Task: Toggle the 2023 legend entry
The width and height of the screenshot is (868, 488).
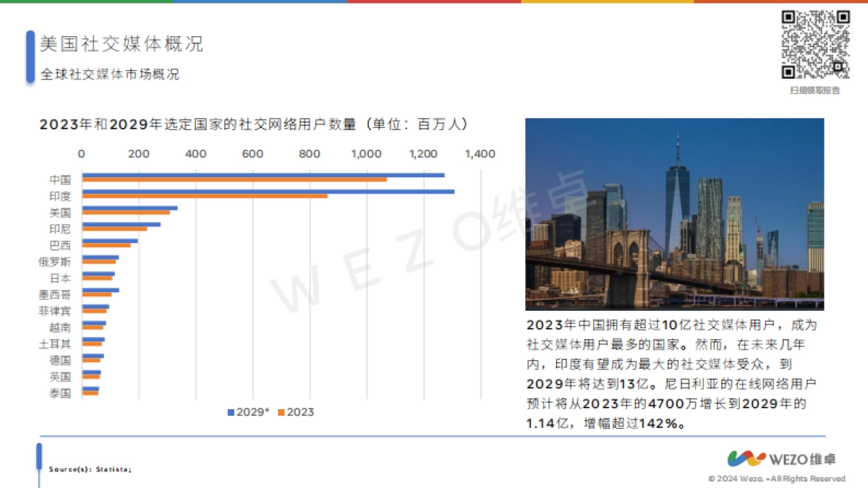Action: (x=292, y=412)
